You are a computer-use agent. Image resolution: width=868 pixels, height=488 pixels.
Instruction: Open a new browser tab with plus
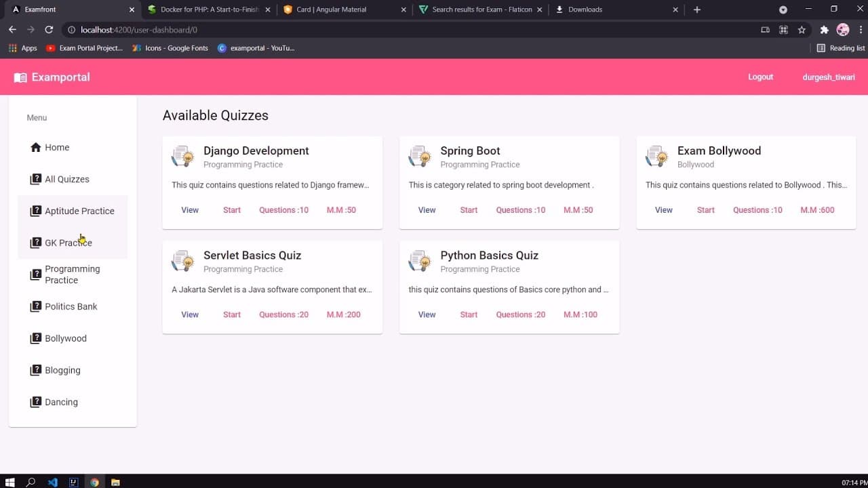696,9
